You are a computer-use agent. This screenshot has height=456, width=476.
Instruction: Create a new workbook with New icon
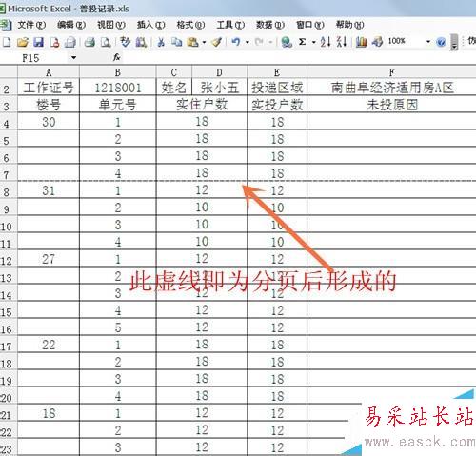(x=7, y=42)
